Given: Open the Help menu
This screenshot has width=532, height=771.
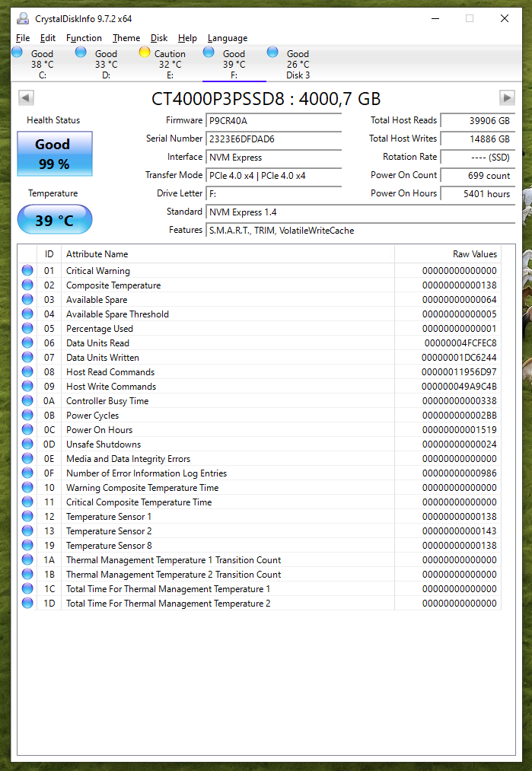Looking at the screenshot, I should point(187,38).
